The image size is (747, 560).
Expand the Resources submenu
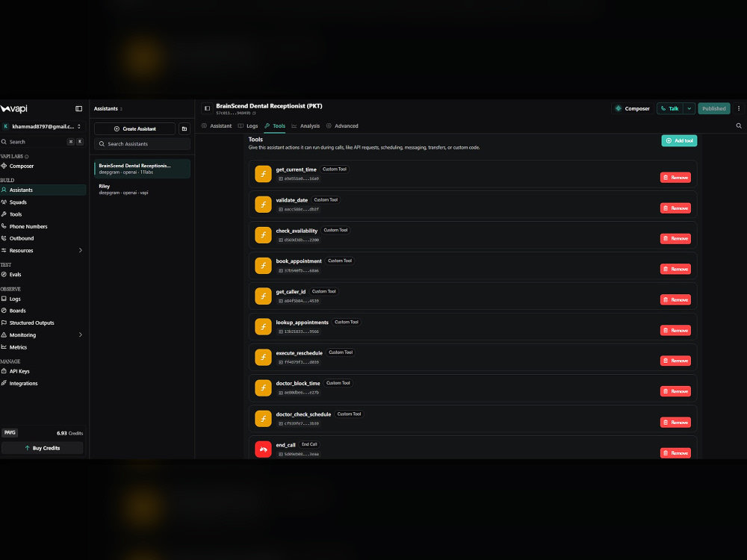pyautogui.click(x=81, y=250)
